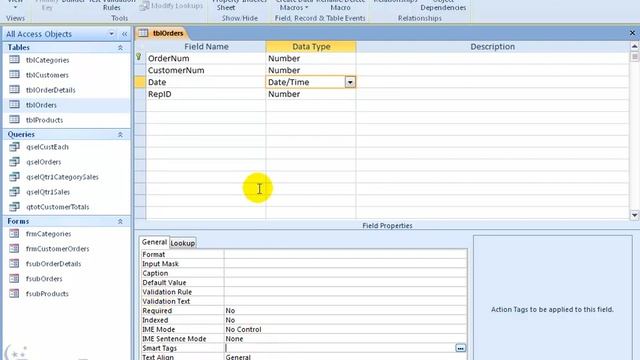Collapse the Queries group

[x=120, y=134]
